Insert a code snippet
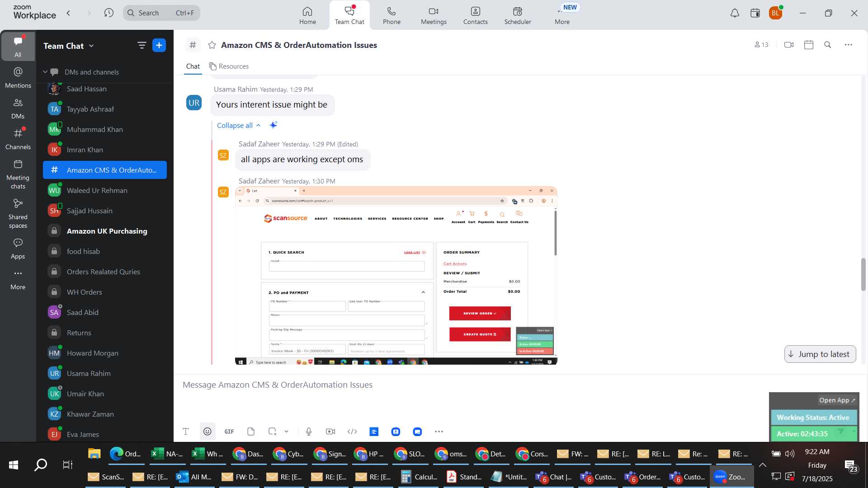The image size is (868, 488). pyautogui.click(x=352, y=432)
